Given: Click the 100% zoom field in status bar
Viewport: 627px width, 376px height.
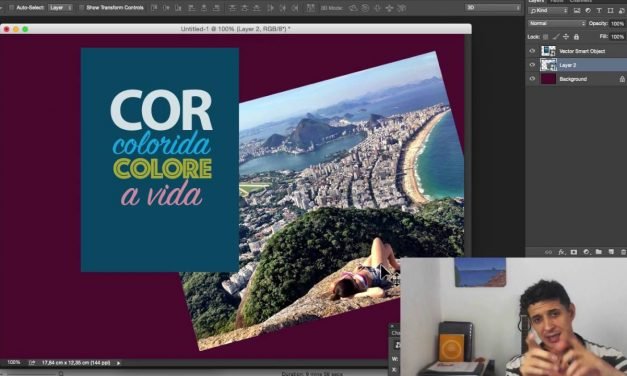Looking at the screenshot, I should (14, 362).
